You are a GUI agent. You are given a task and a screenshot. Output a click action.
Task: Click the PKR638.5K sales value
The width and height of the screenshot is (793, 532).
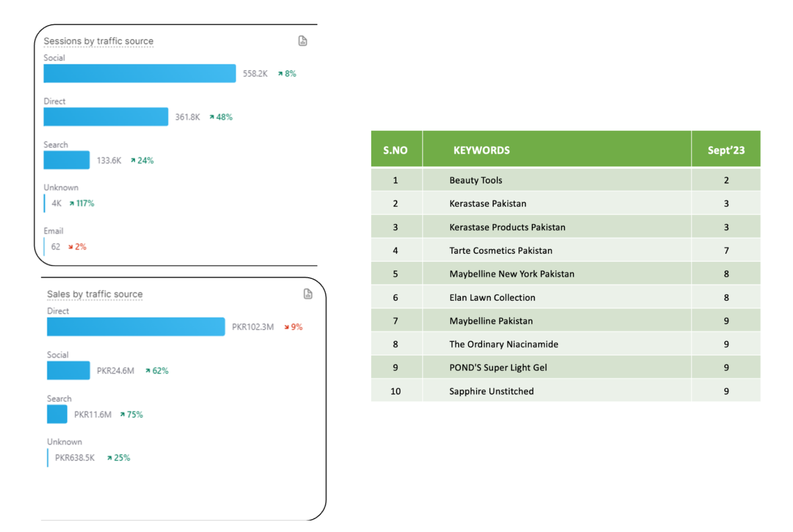point(75,458)
